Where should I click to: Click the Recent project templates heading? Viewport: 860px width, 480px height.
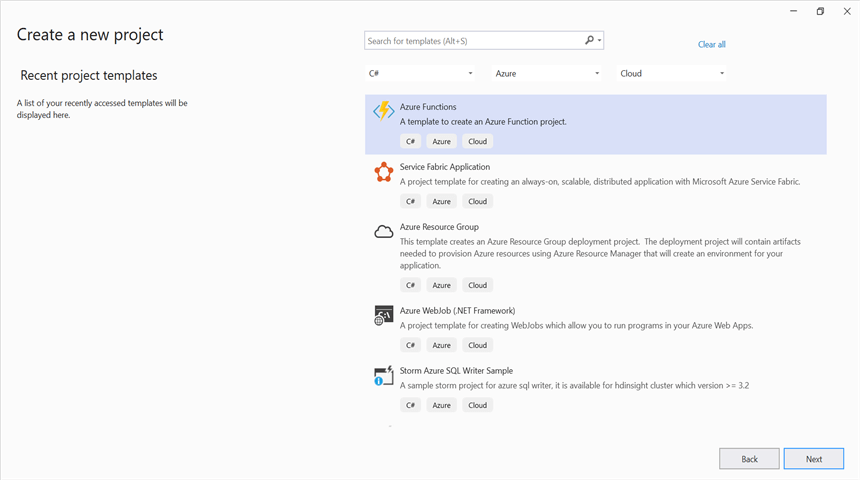pos(89,76)
